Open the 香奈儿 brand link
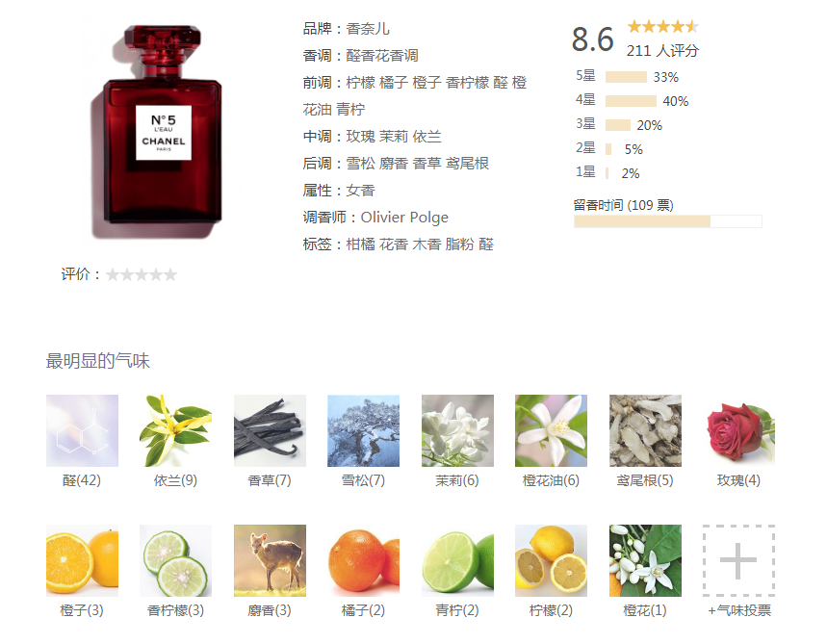Screen dimensions: 827x644 point(368,29)
